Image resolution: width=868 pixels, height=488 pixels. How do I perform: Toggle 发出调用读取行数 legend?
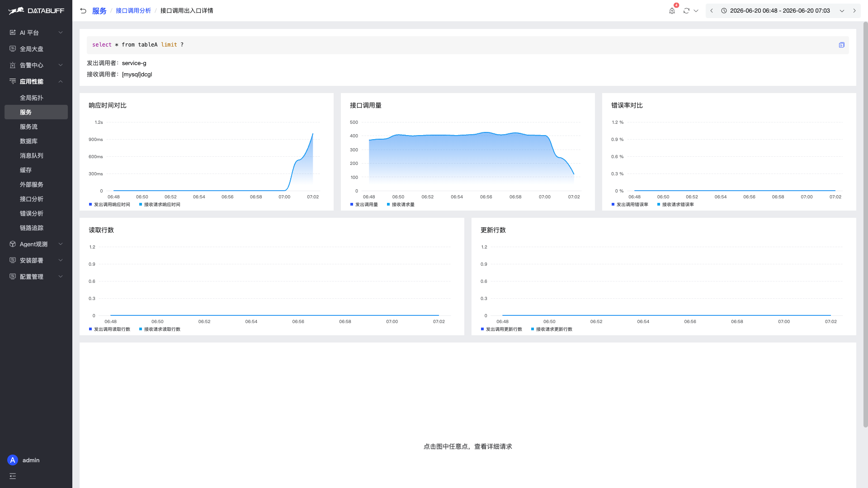[109, 329]
